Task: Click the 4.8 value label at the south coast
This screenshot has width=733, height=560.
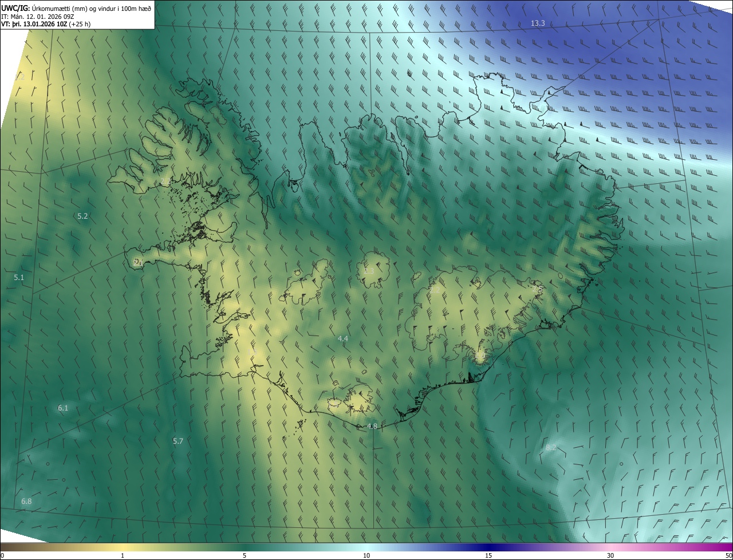Action: [x=372, y=426]
